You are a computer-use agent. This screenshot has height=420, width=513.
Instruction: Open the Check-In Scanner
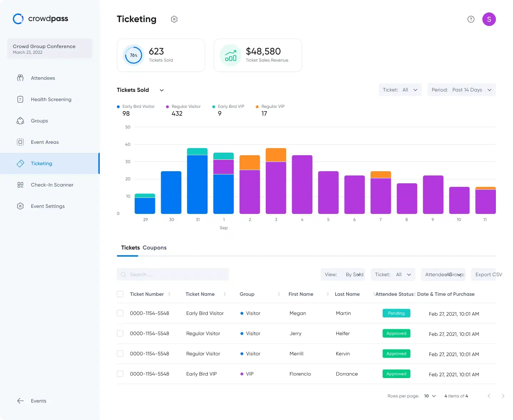pyautogui.click(x=52, y=185)
